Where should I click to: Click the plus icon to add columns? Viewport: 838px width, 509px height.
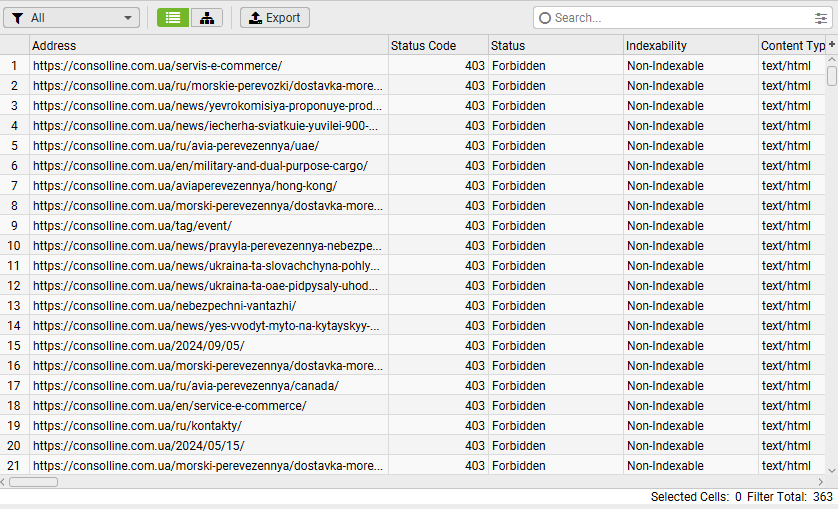[832, 45]
